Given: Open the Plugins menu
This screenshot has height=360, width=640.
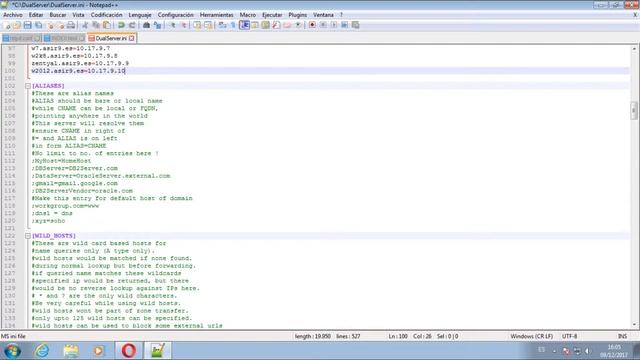Looking at the screenshot, I should 298,15.
